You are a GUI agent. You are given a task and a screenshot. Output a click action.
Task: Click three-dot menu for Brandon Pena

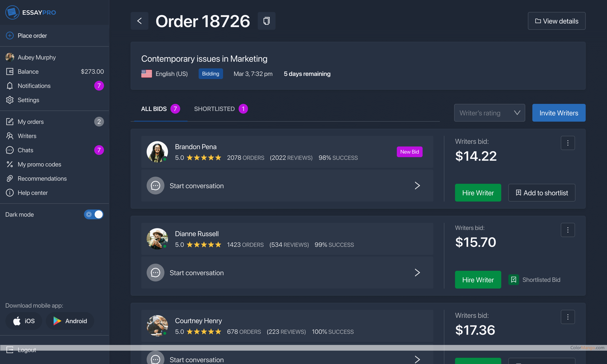click(568, 143)
